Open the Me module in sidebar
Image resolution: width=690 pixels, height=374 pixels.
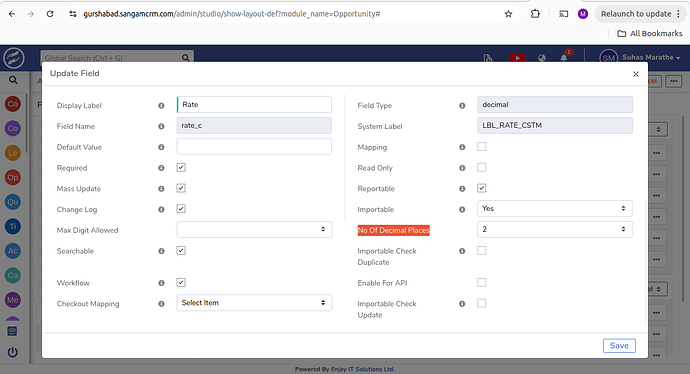(13, 300)
